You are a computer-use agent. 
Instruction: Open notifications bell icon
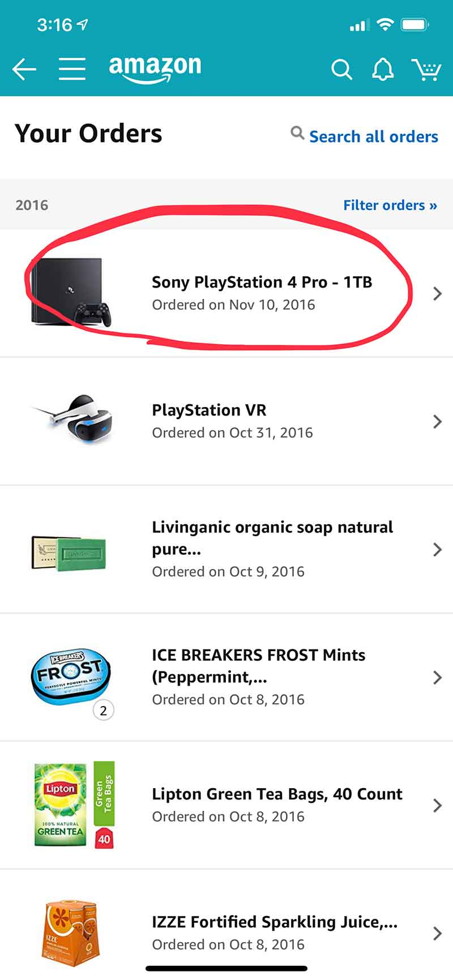(x=383, y=70)
